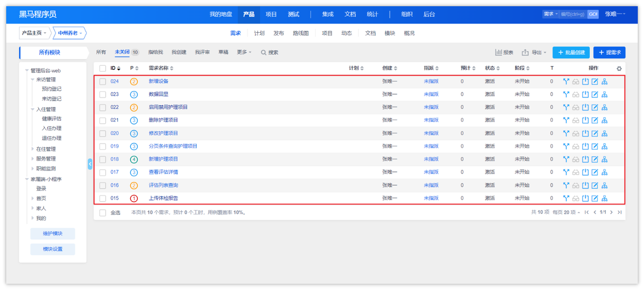
Task: Click the 提需求 button
Action: pyautogui.click(x=609, y=52)
